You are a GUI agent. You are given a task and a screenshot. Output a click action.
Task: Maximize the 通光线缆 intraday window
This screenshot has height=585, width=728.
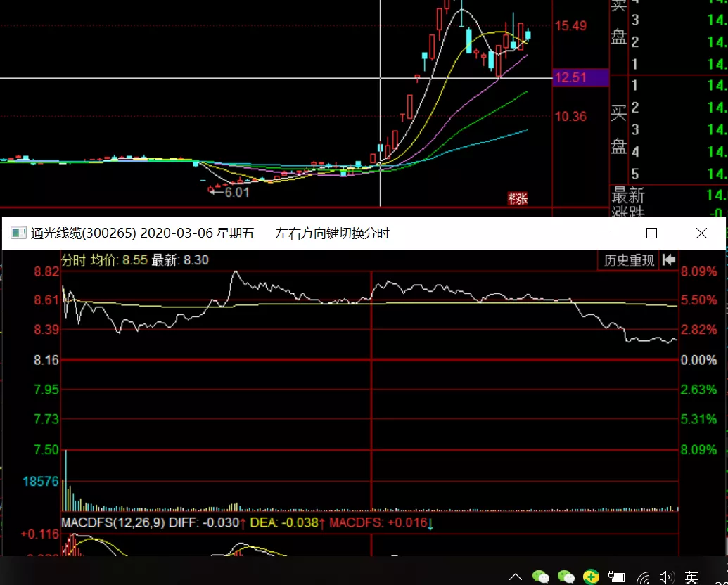(x=651, y=233)
